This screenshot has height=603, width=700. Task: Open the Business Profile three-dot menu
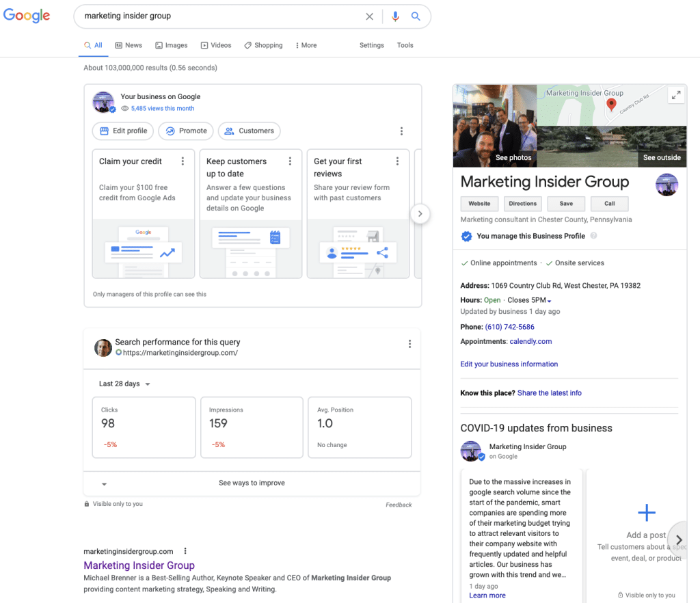tap(401, 131)
